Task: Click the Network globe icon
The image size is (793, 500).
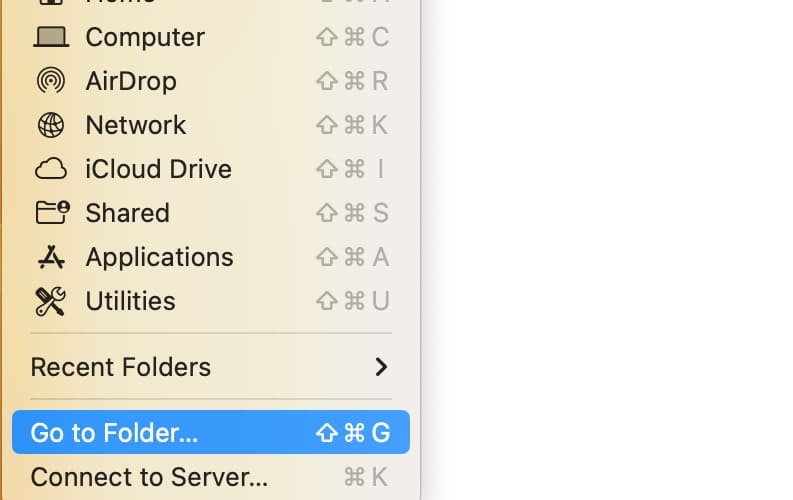Action: (50, 125)
